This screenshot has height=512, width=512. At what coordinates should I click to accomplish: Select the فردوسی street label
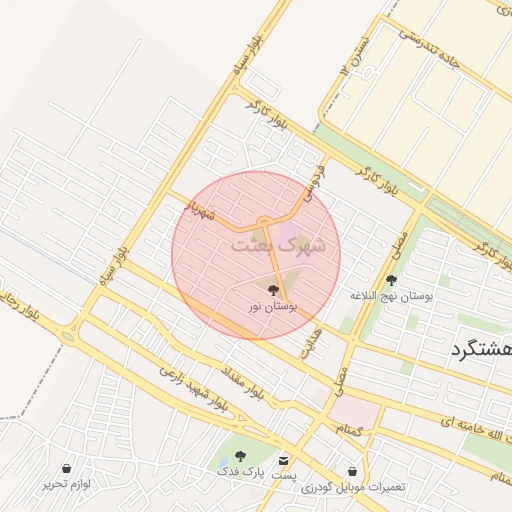coord(314,184)
